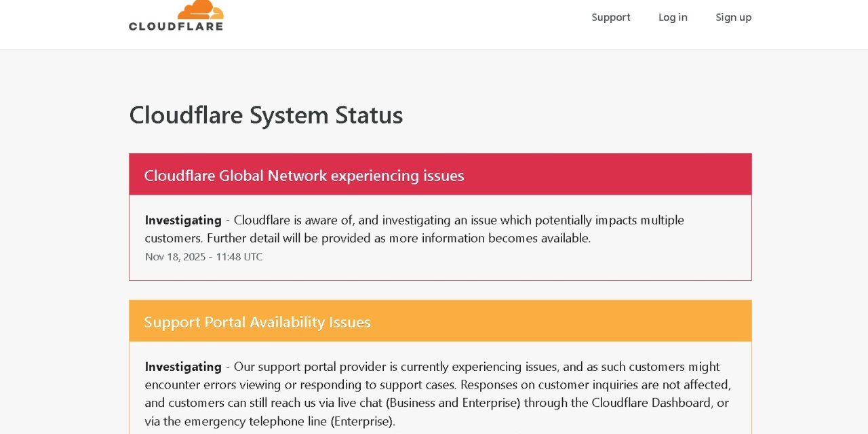Click the Cloudflare System Status page heading
The height and width of the screenshot is (434, 868).
(x=266, y=115)
